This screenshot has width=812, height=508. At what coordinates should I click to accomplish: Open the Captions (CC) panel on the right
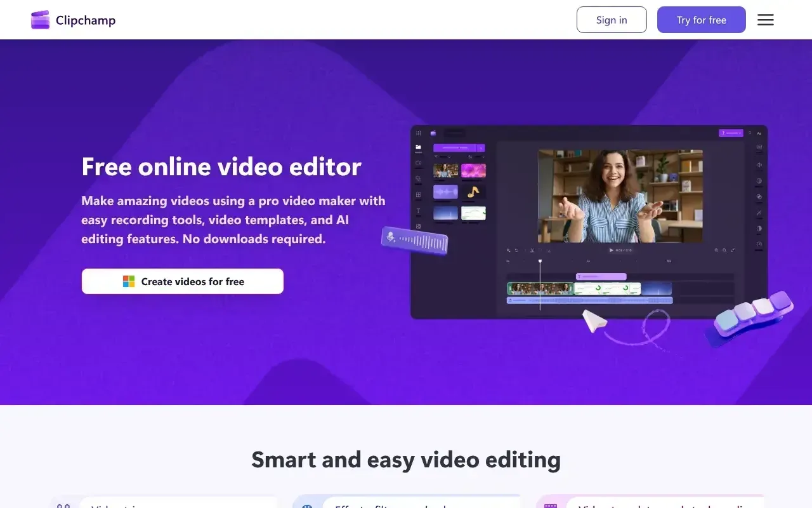[759, 146]
